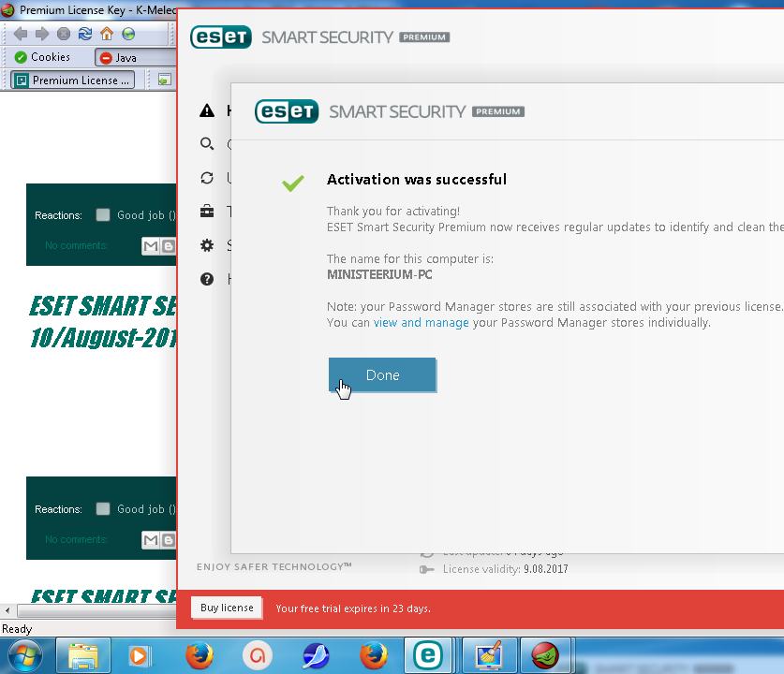Open the 'view and manage' link
784x674 pixels.
421,323
